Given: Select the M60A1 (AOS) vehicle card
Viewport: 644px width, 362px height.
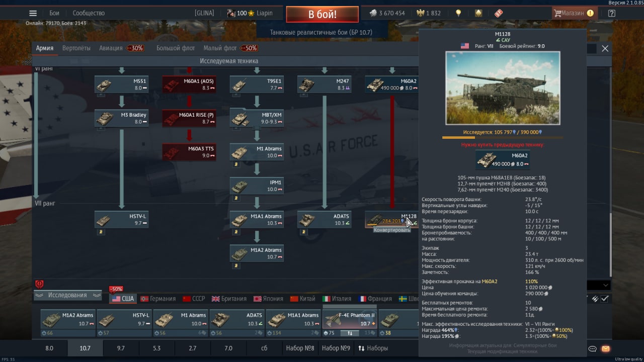Looking at the screenshot, I should (x=189, y=84).
